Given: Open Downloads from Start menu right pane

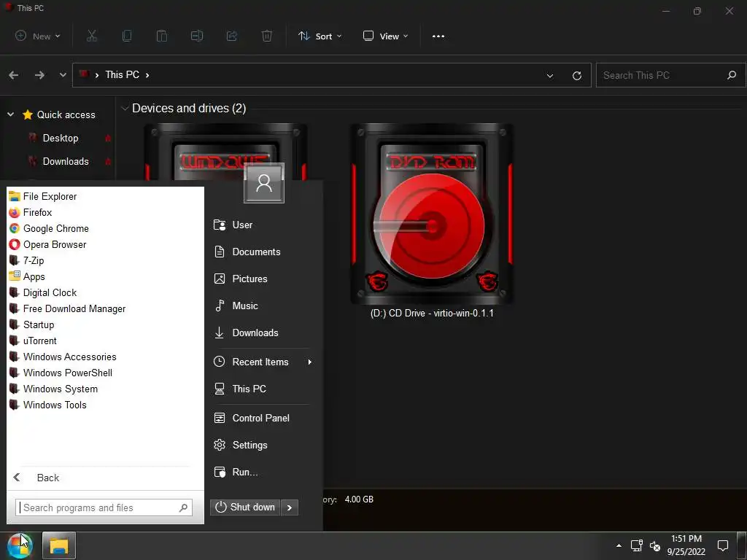Looking at the screenshot, I should [246, 332].
